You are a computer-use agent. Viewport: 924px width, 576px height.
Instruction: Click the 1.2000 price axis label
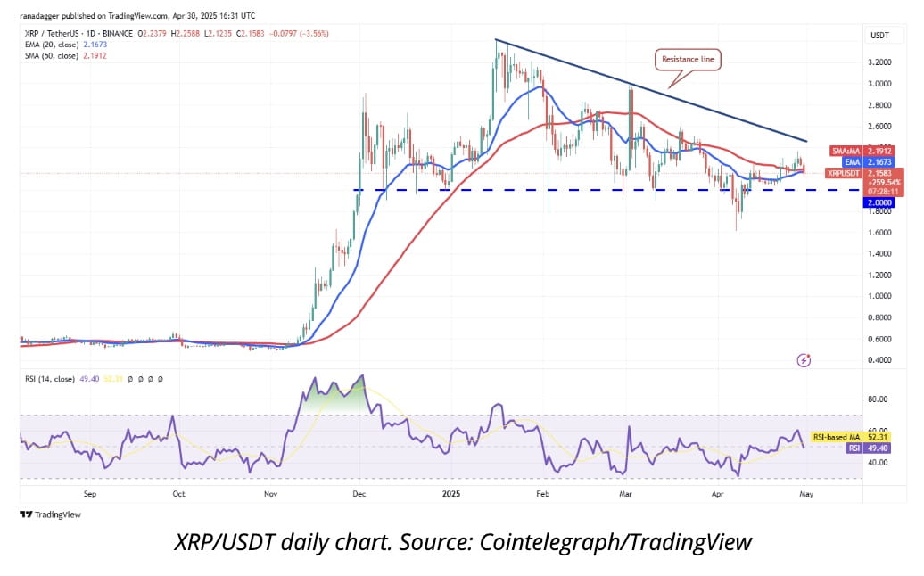pos(879,275)
